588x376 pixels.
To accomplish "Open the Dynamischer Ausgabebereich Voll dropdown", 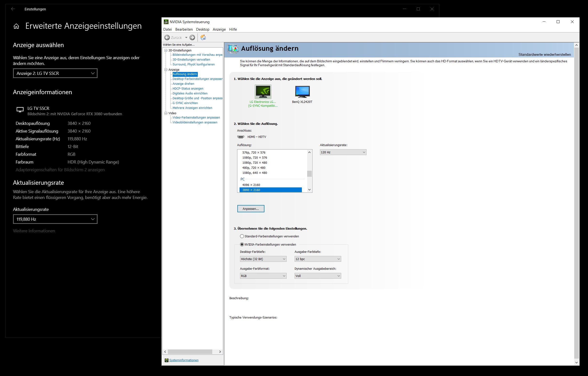I will [318, 276].
